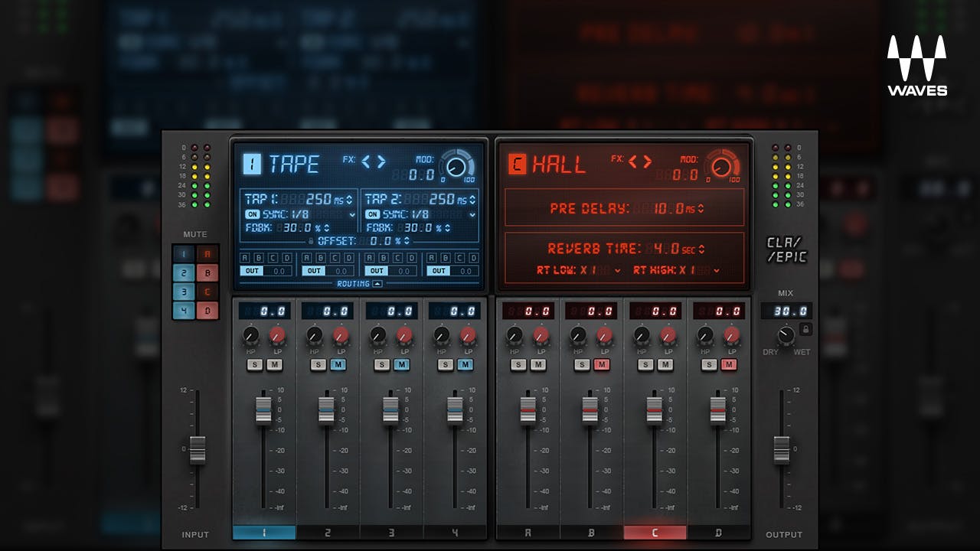Select previous FX type in blue TAPE display
Viewport: 980px width, 551px height.
pyautogui.click(x=366, y=161)
